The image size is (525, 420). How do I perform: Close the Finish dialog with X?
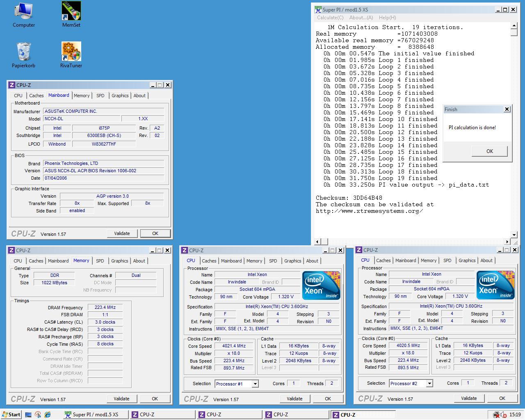point(507,109)
